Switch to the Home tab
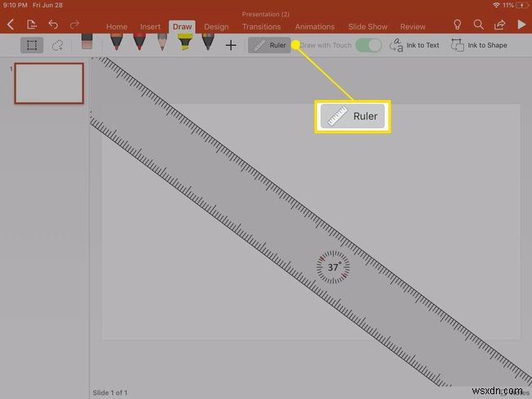Viewport: 532px width, 399px height. pos(117,27)
